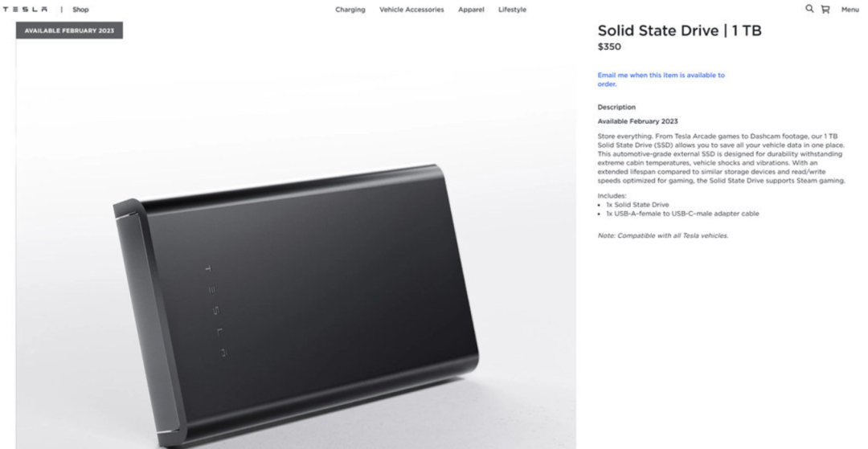
Task: Open the Vehicle Accessories category
Action: [x=411, y=10]
